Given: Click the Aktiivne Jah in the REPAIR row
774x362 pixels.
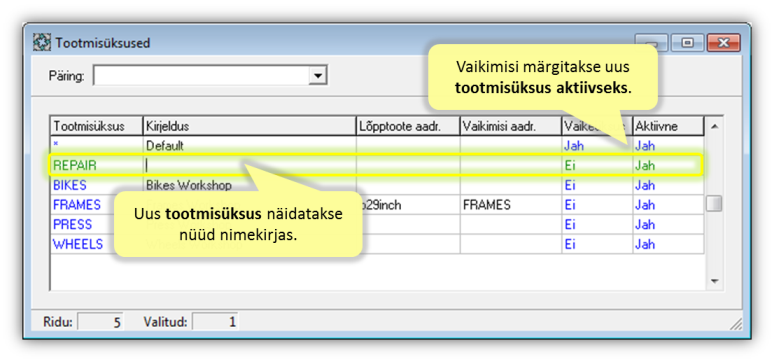Looking at the screenshot, I should 668,165.
